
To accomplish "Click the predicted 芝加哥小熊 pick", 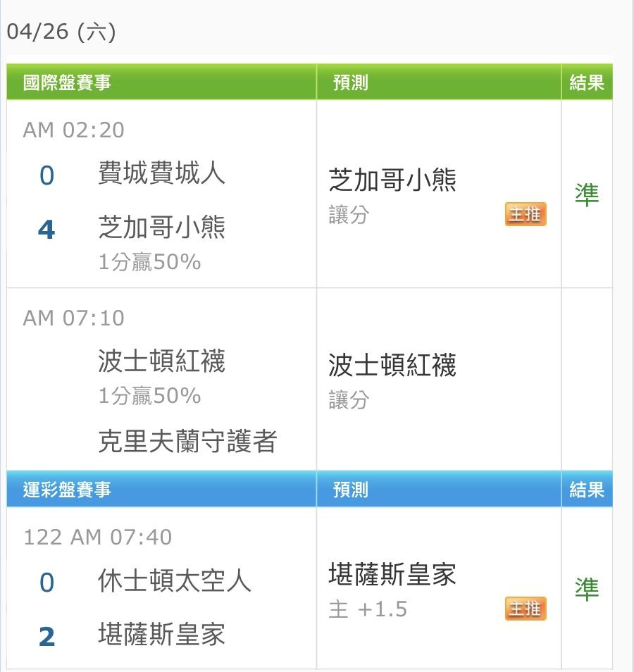I will (392, 180).
